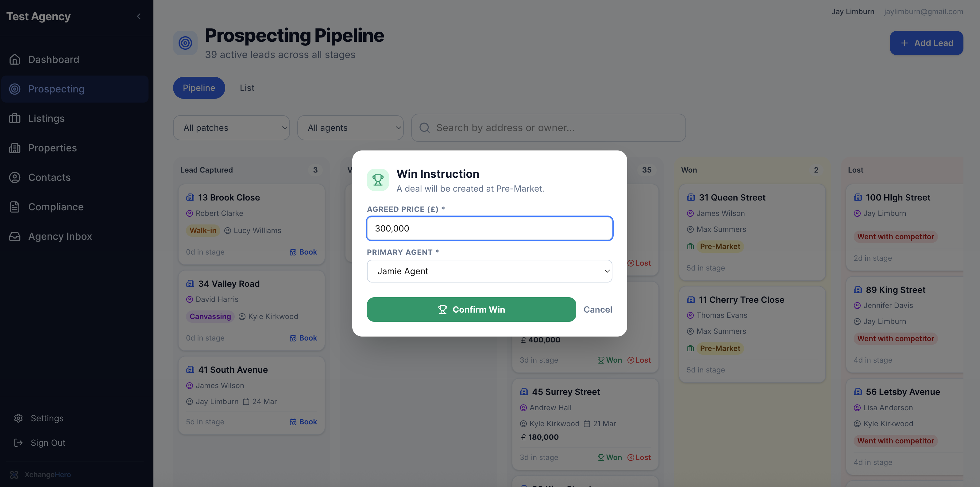Click the Win Instruction trophy icon

[377, 180]
